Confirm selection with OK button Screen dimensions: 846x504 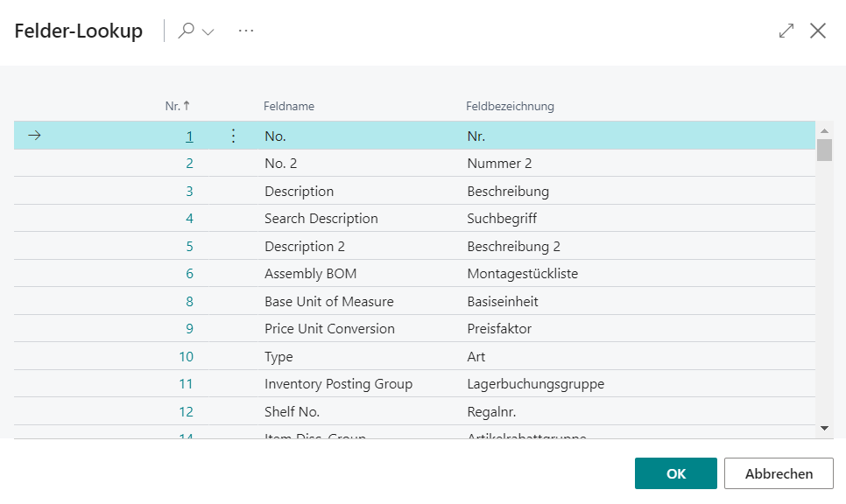[675, 473]
